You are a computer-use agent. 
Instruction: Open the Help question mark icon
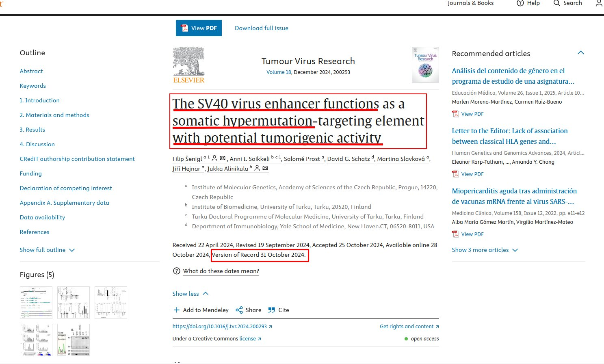click(x=520, y=3)
